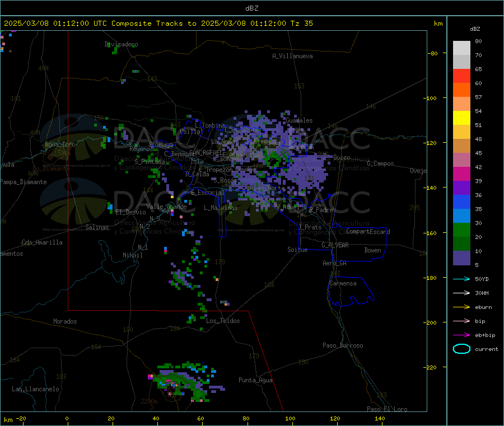Click the A_Villanueva place label
Image resolution: width=504 pixels, height=426 pixels.
(x=292, y=56)
